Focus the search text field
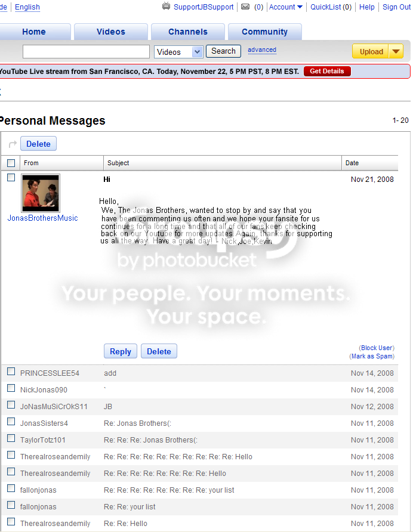 click(x=87, y=51)
